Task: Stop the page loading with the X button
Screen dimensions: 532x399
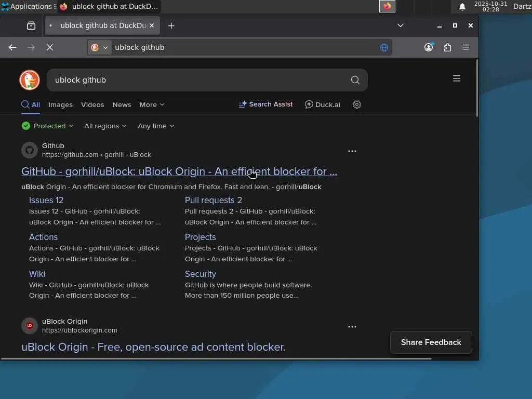Action: (x=50, y=47)
